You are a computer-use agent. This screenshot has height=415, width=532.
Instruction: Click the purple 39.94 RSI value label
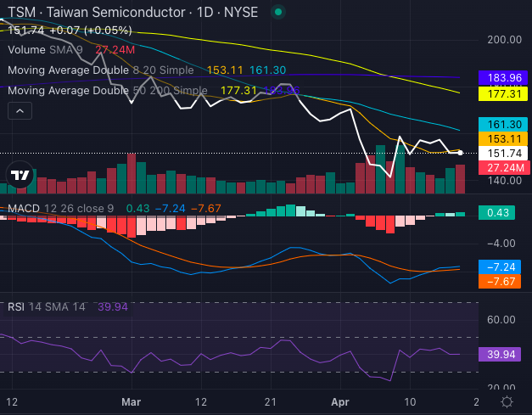pos(504,353)
